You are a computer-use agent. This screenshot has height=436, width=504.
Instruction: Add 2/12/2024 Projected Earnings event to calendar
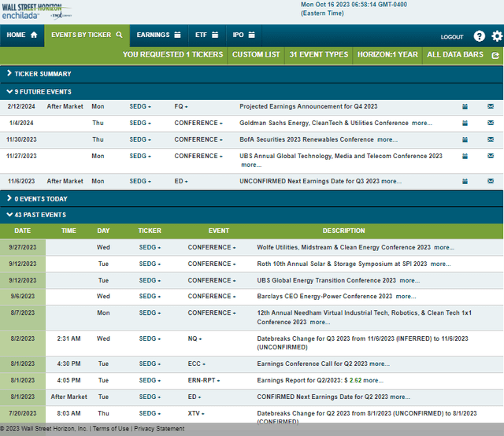465,106
